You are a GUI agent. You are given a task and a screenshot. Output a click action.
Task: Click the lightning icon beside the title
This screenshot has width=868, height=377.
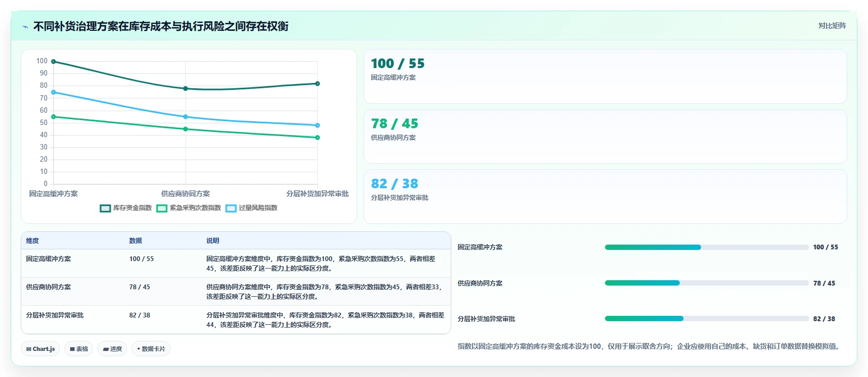pyautogui.click(x=25, y=27)
